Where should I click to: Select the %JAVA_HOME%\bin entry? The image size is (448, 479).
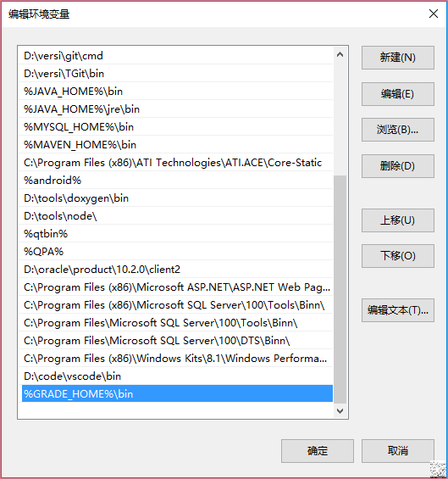pyautogui.click(x=176, y=92)
